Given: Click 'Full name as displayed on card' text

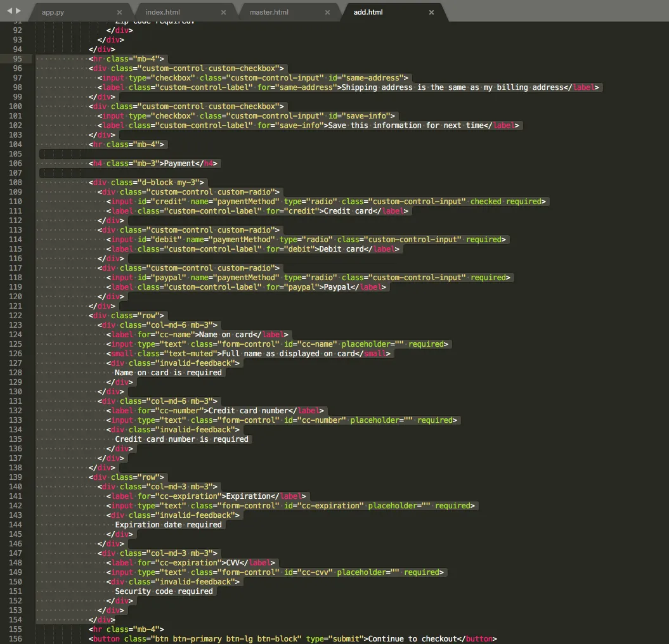Looking at the screenshot, I should pos(289,354).
